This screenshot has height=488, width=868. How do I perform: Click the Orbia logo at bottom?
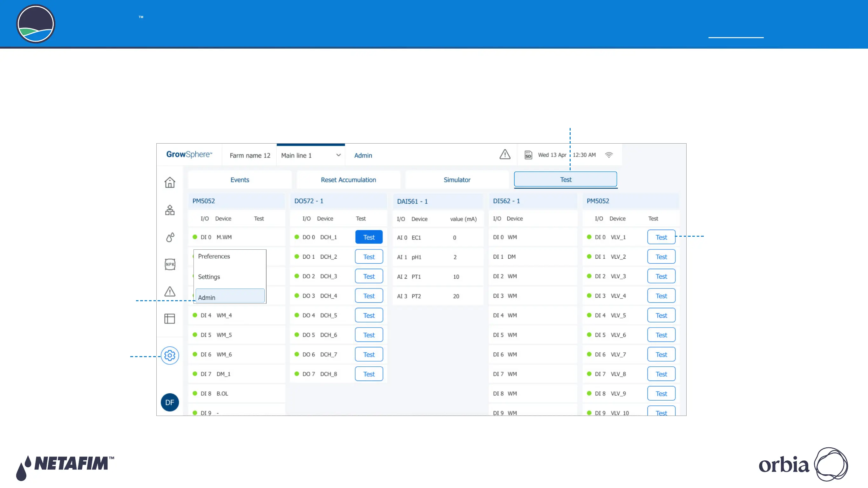pos(803,464)
